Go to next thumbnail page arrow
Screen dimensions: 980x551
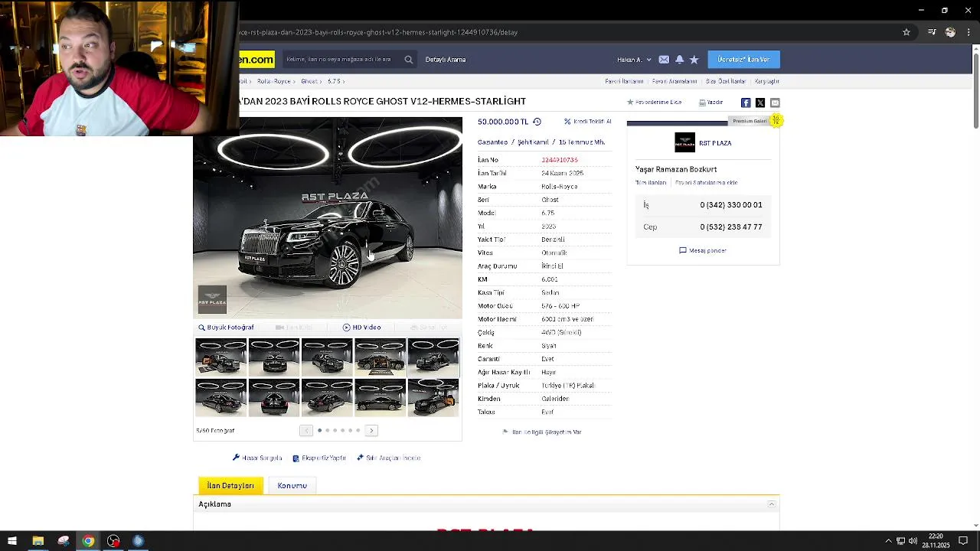371,430
